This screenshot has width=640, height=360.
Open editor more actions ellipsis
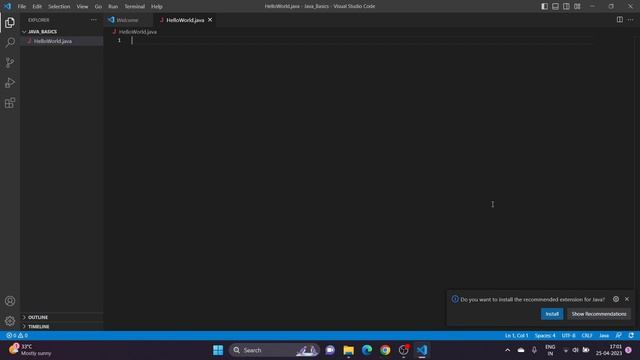tap(631, 20)
